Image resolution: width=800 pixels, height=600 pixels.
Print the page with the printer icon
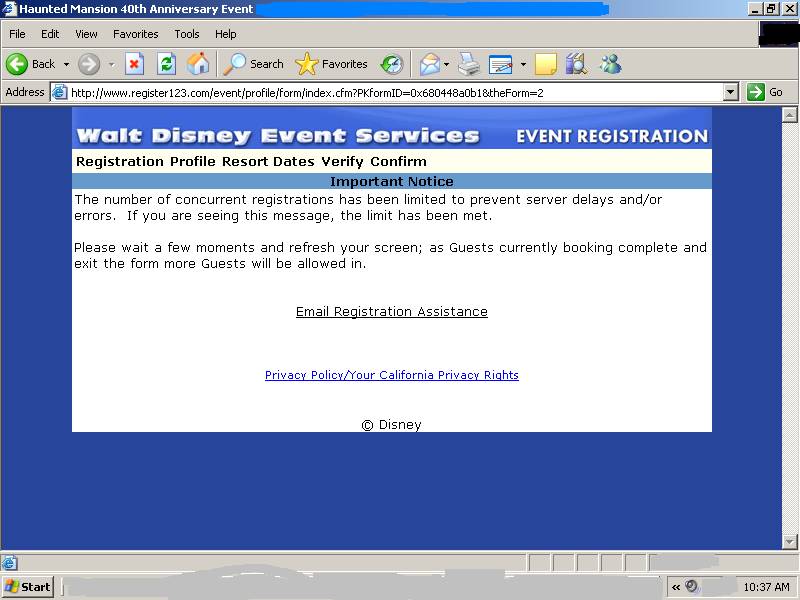coord(468,64)
